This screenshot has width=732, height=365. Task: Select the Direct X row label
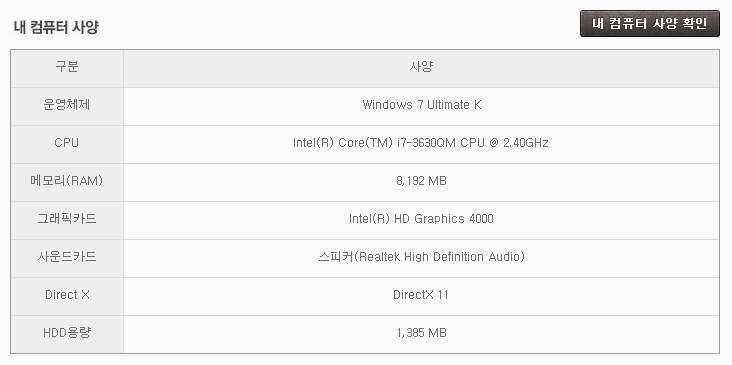coord(67,295)
